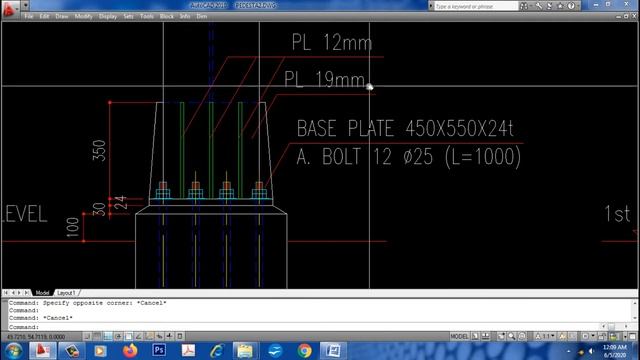Select the Pan tool in status bar

pos(501,336)
